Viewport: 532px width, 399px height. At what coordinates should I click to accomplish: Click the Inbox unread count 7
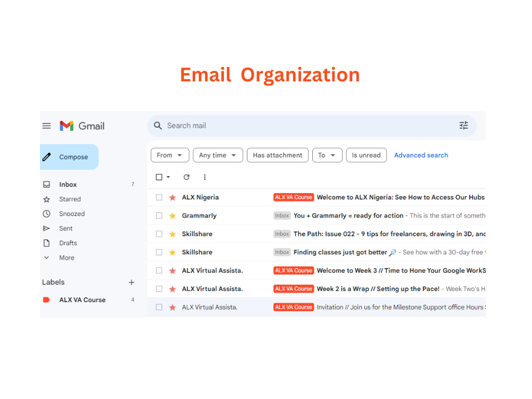[x=132, y=184]
